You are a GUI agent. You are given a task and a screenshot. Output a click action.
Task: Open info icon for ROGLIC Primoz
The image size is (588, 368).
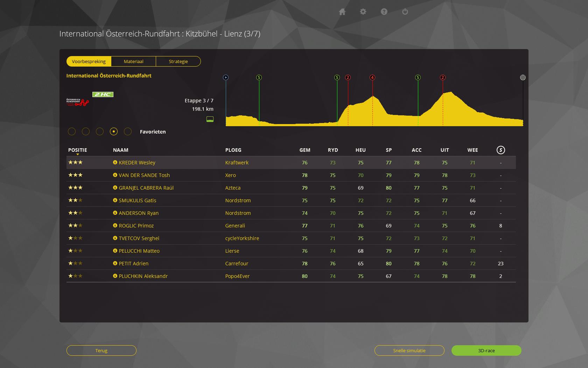[x=115, y=225]
